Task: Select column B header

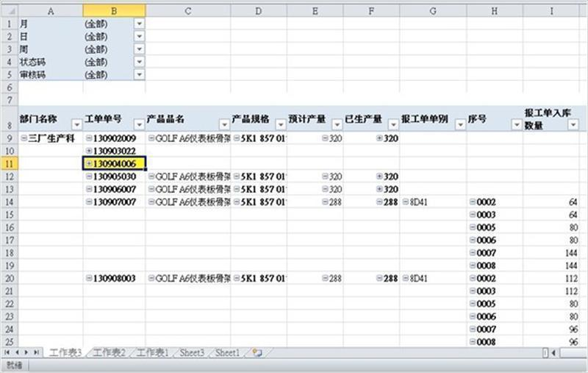Action: [x=114, y=11]
